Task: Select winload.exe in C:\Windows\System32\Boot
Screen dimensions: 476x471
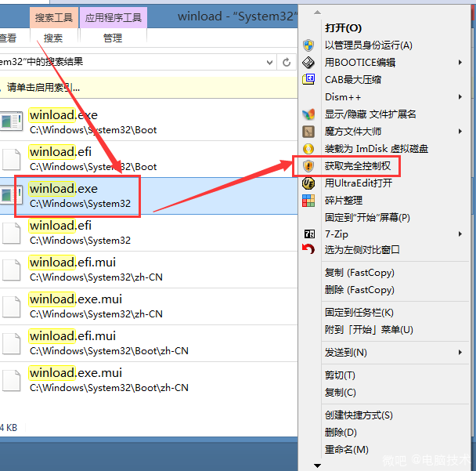Action: click(149, 121)
